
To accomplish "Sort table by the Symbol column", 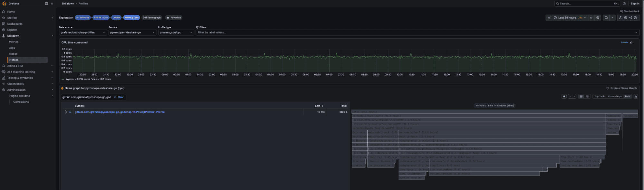I will click(80, 106).
